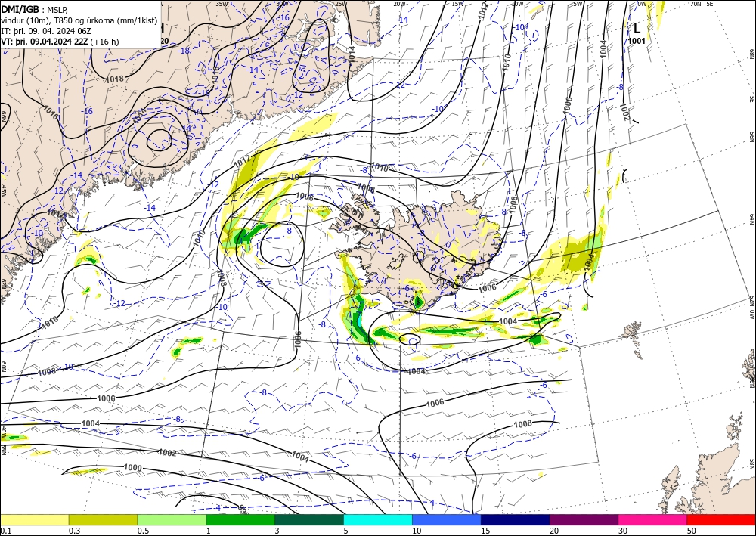This screenshot has height=536, width=756.
Task: Click the '1001' pressure value under L
Action: click(x=636, y=42)
